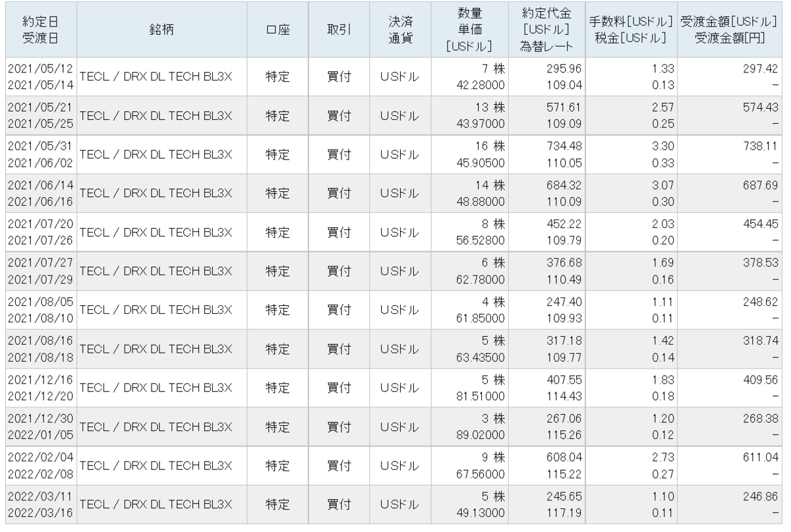Click the 銘柄 column header
Screen dimensions: 791x532
[x=161, y=30]
